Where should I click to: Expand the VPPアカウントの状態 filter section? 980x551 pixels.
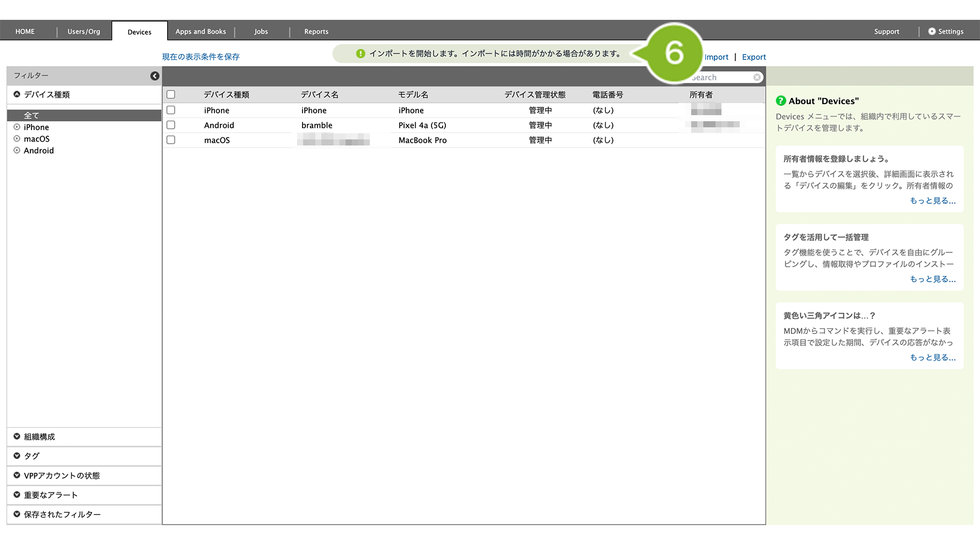coord(17,476)
